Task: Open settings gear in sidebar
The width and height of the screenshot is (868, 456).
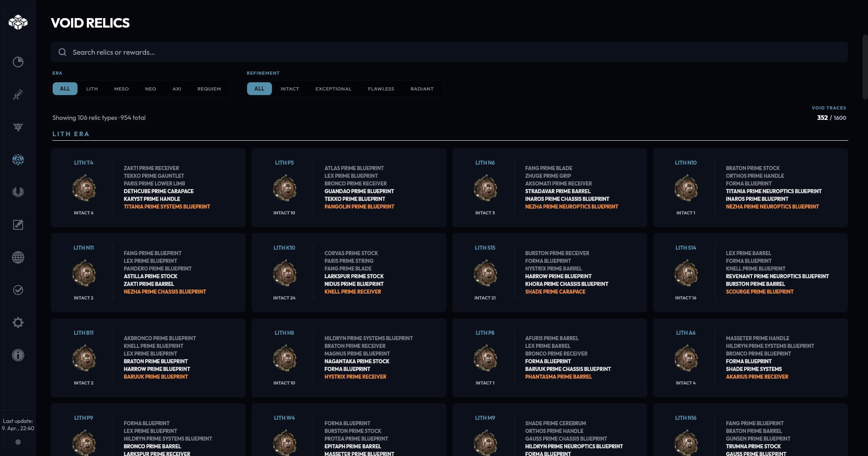Action: (x=18, y=323)
